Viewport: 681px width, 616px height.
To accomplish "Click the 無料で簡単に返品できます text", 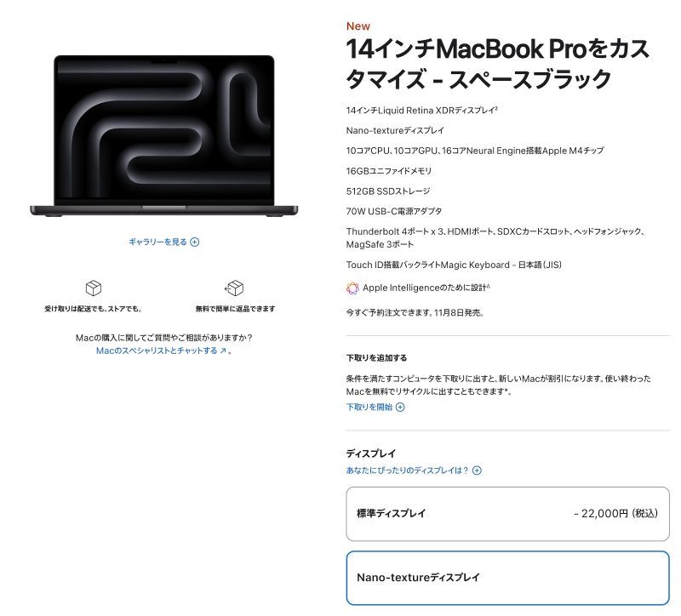I will 235,309.
